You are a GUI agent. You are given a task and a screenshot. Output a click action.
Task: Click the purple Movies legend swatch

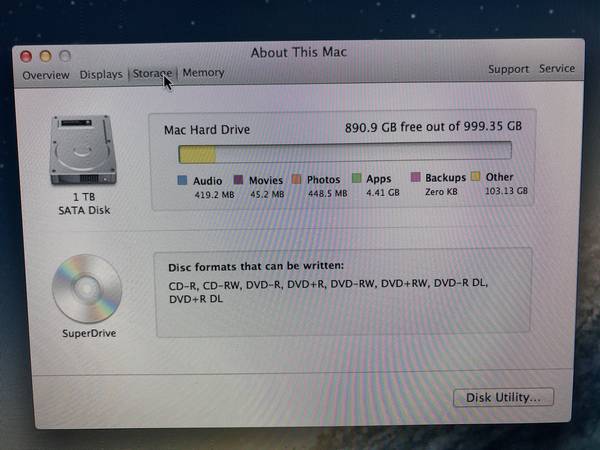point(239,180)
